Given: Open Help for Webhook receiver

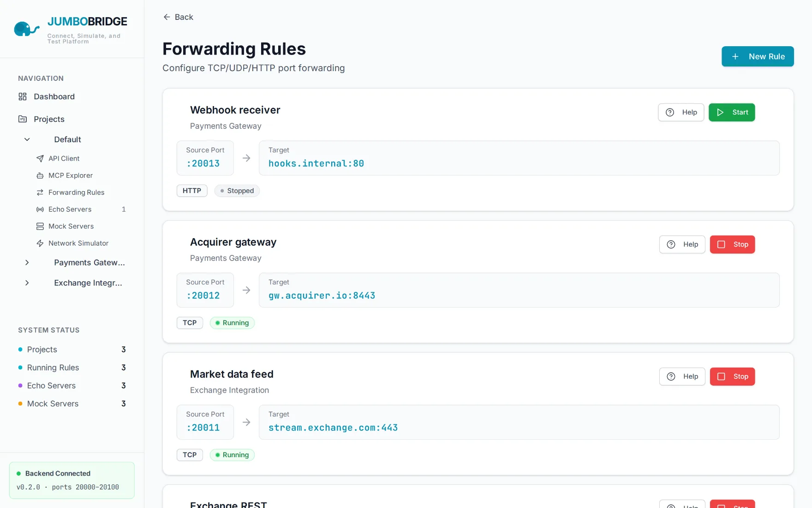Looking at the screenshot, I should [x=681, y=112].
